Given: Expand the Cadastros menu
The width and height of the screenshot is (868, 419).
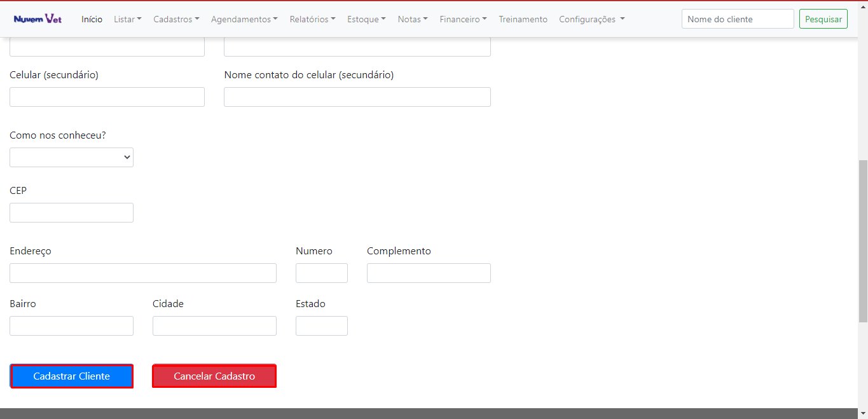Looking at the screenshot, I should 176,19.
